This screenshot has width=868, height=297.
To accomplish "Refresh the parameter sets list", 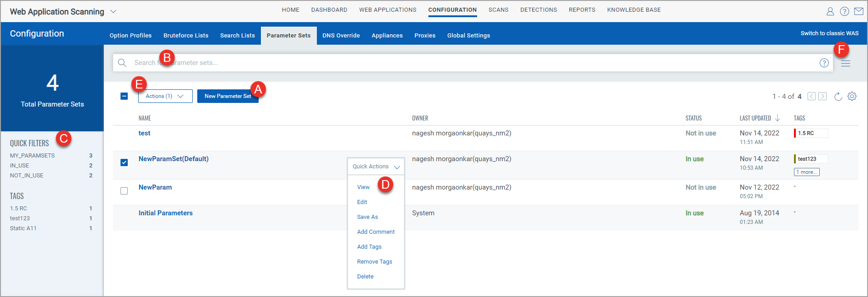I will (838, 96).
